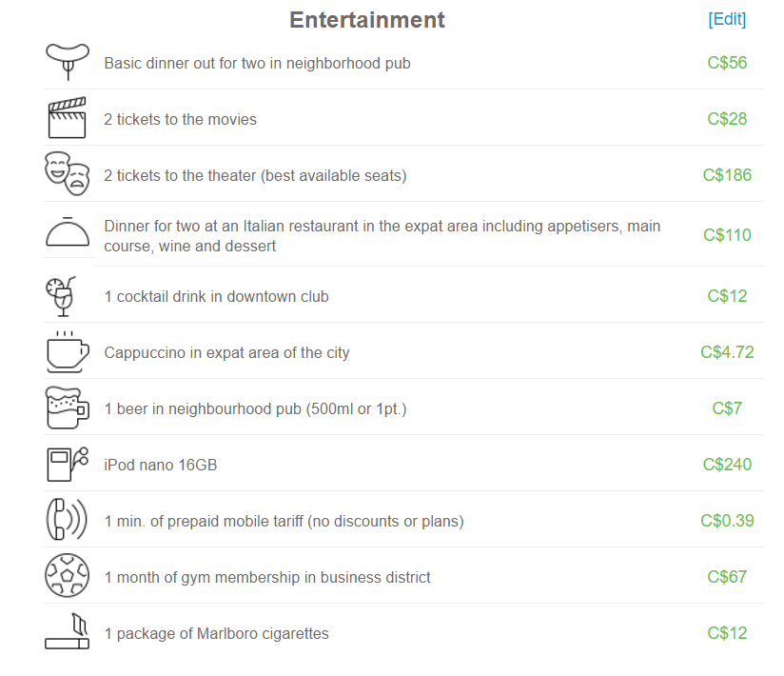Click the ringing phone tariff icon
784x676 pixels.
click(67, 520)
